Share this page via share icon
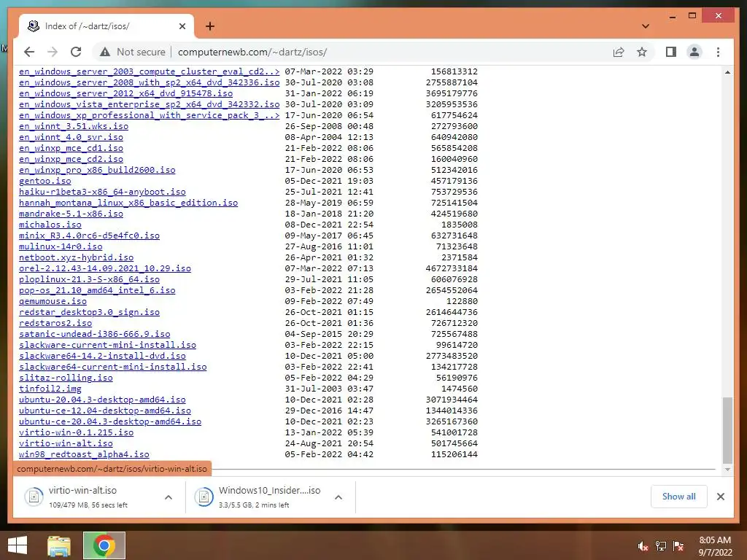 [619, 52]
